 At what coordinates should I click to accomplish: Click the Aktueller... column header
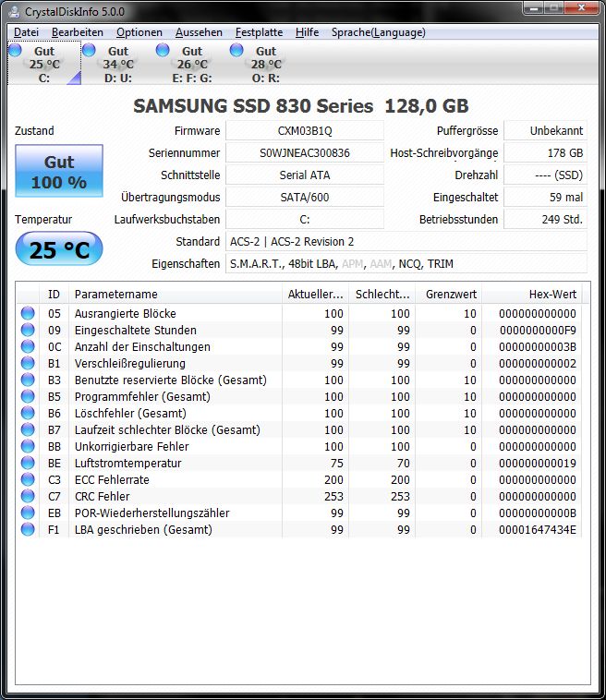315,295
